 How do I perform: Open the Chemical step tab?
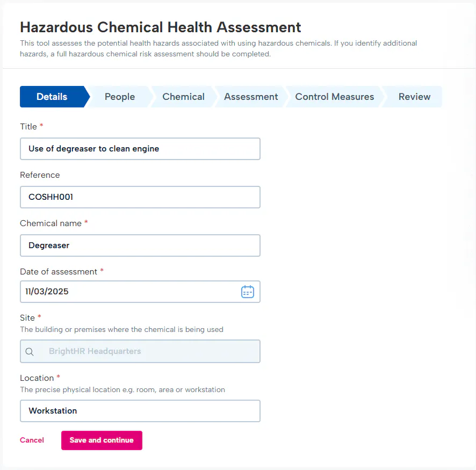coord(183,97)
